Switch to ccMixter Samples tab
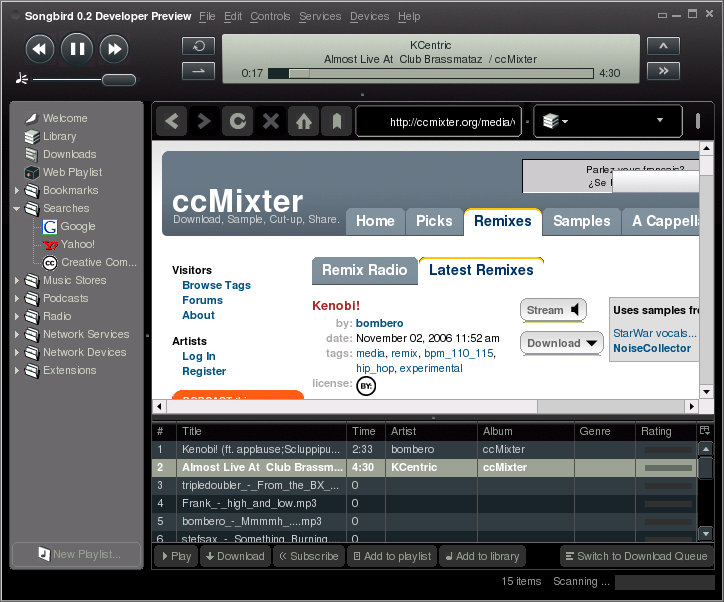Image resolution: width=724 pixels, height=602 pixels. pyautogui.click(x=581, y=222)
